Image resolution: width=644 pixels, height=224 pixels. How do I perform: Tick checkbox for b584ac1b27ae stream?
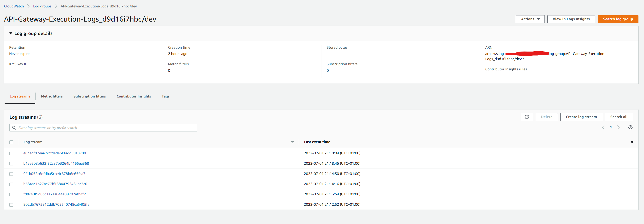[11, 184]
